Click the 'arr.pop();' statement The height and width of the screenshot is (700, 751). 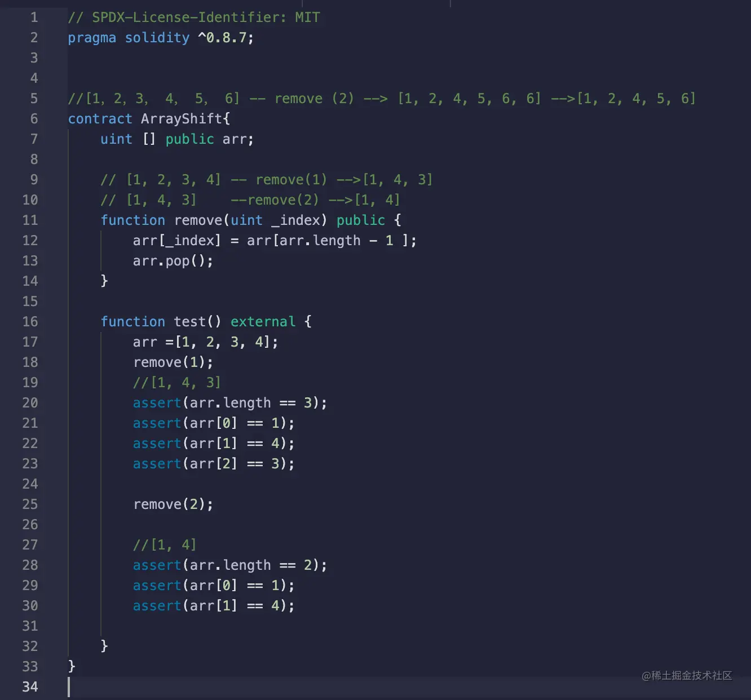pyautogui.click(x=173, y=261)
